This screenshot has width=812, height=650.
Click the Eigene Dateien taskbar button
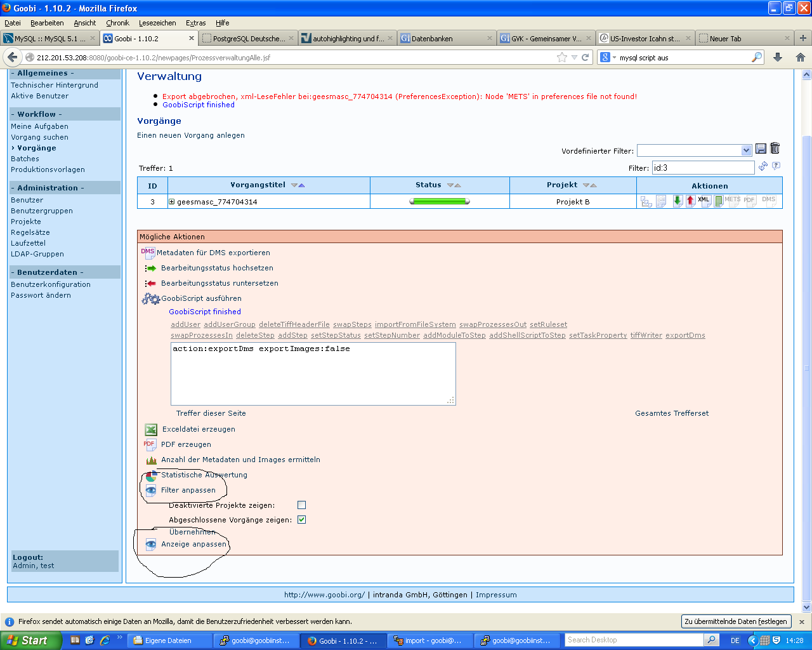point(169,640)
